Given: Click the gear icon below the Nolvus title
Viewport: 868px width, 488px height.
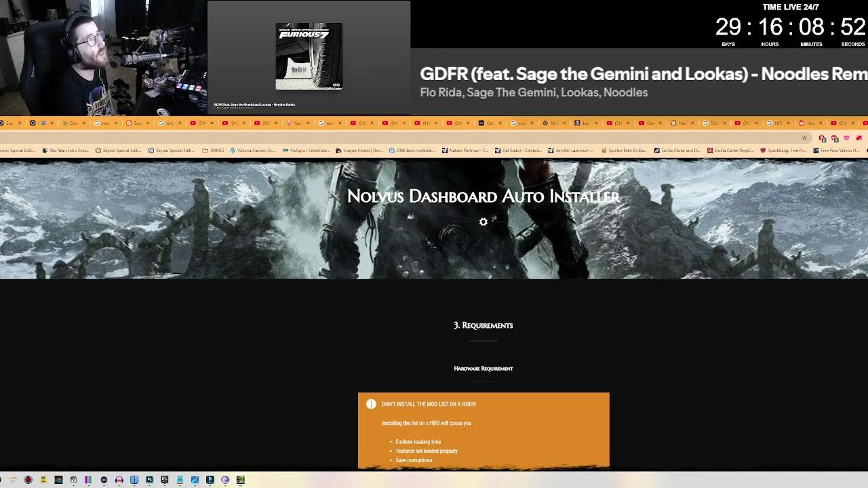Looking at the screenshot, I should click(x=483, y=222).
